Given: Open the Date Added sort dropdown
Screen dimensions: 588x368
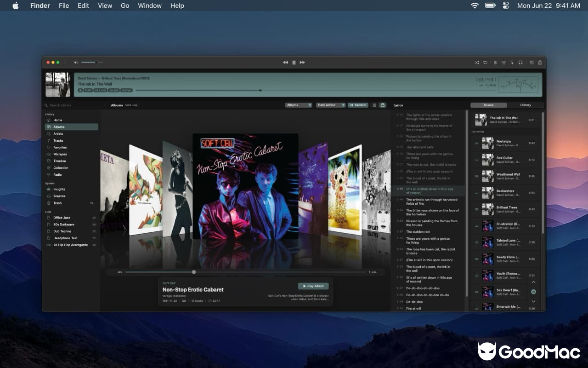Looking at the screenshot, I should (x=331, y=105).
